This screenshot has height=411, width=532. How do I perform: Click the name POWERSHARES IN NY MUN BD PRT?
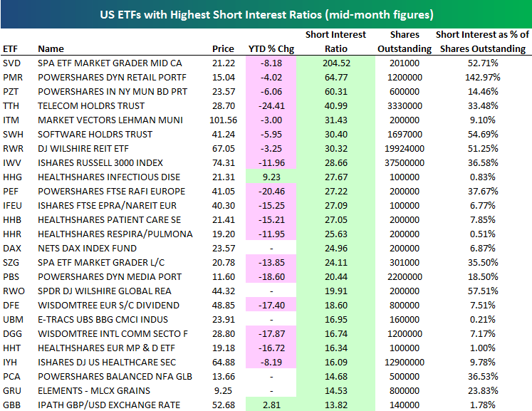(x=113, y=92)
